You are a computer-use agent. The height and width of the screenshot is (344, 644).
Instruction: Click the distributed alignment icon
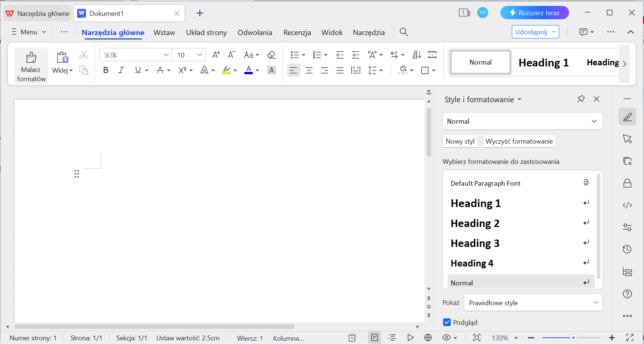(x=356, y=70)
